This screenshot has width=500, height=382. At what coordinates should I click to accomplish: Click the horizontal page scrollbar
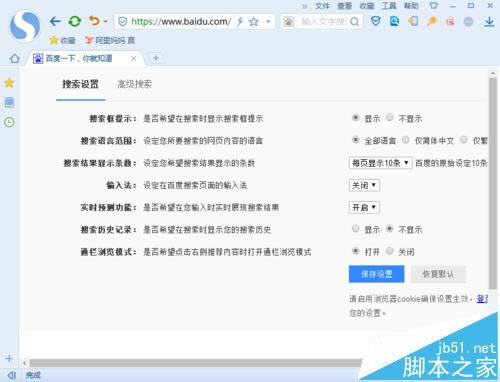point(195,363)
